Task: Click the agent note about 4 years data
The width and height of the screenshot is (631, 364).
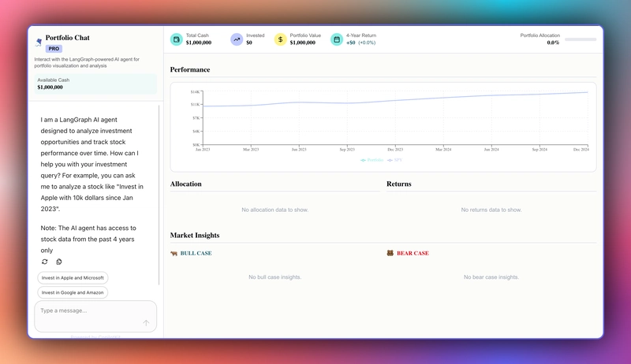Action: point(88,239)
